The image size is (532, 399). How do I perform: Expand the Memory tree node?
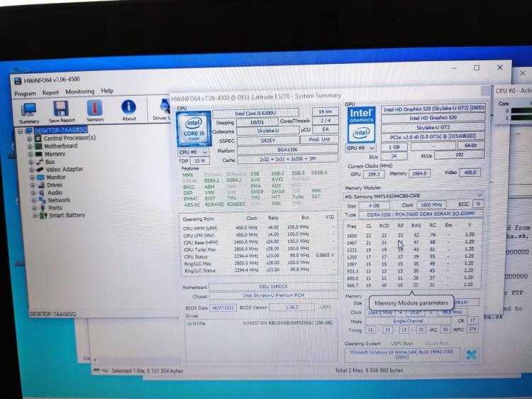point(31,155)
